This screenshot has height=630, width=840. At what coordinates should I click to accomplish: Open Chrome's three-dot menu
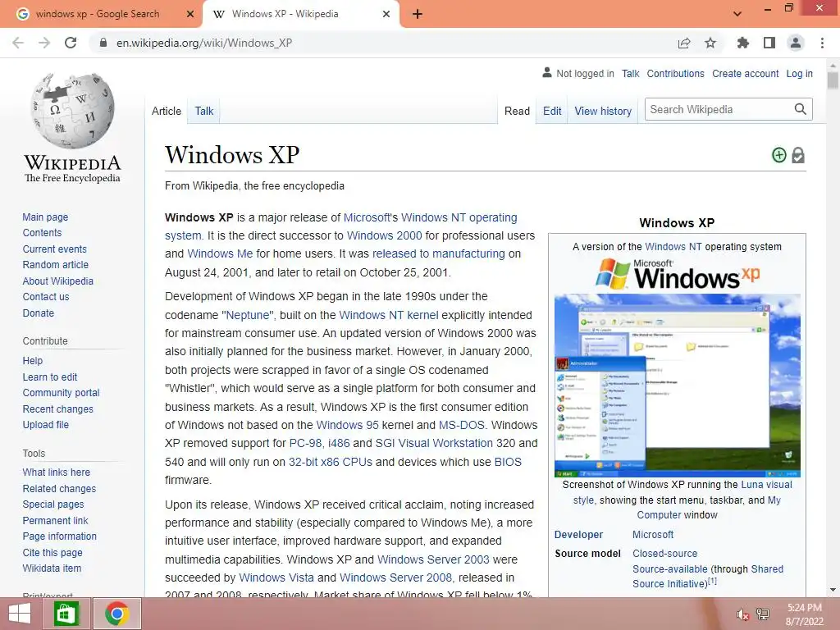point(822,43)
